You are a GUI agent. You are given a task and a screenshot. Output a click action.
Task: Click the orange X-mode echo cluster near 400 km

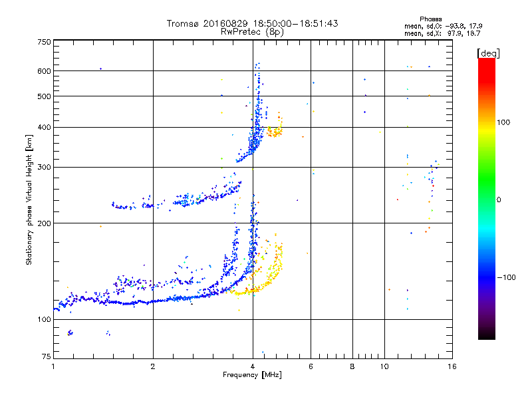click(275, 130)
